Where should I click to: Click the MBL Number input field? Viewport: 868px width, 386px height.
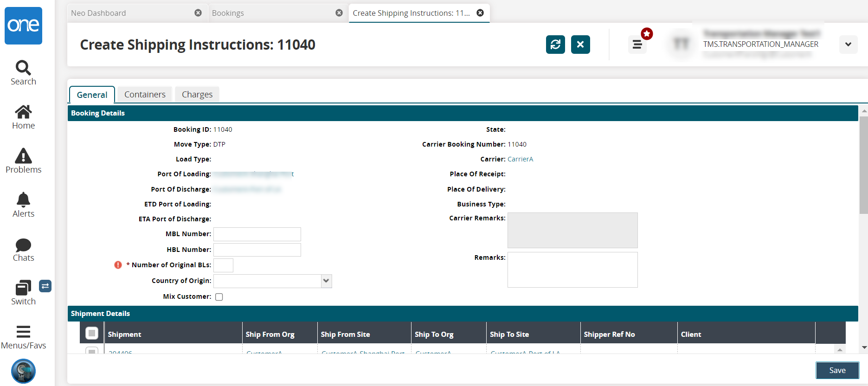click(257, 234)
